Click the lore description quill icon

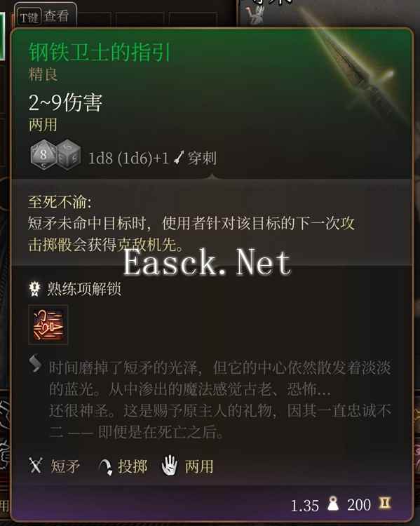[x=35, y=363]
